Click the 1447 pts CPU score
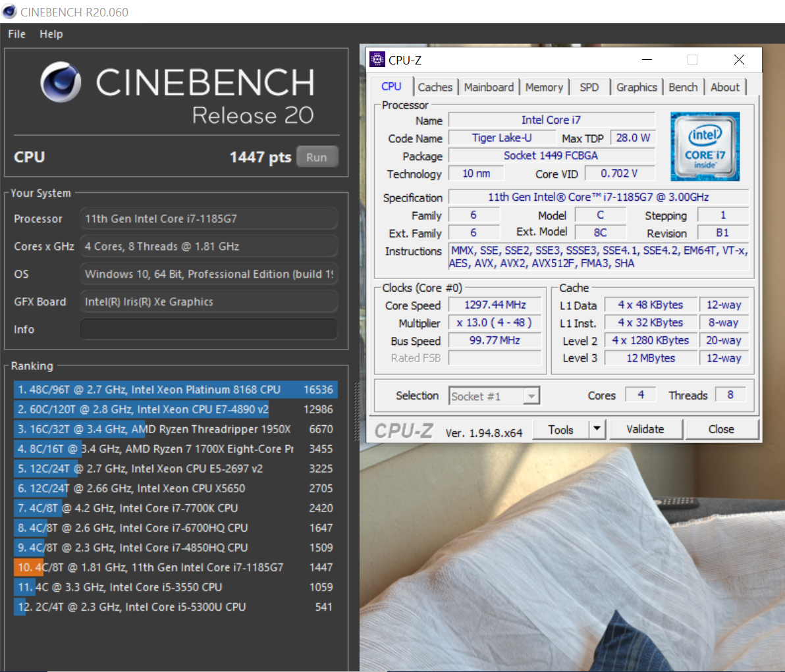The image size is (785, 672). (x=260, y=157)
